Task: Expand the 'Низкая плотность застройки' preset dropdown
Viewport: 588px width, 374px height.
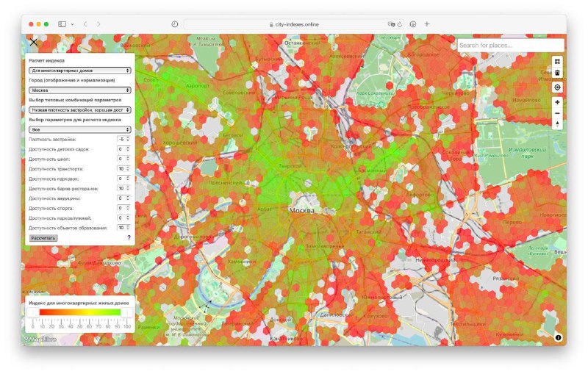Action: pos(80,109)
